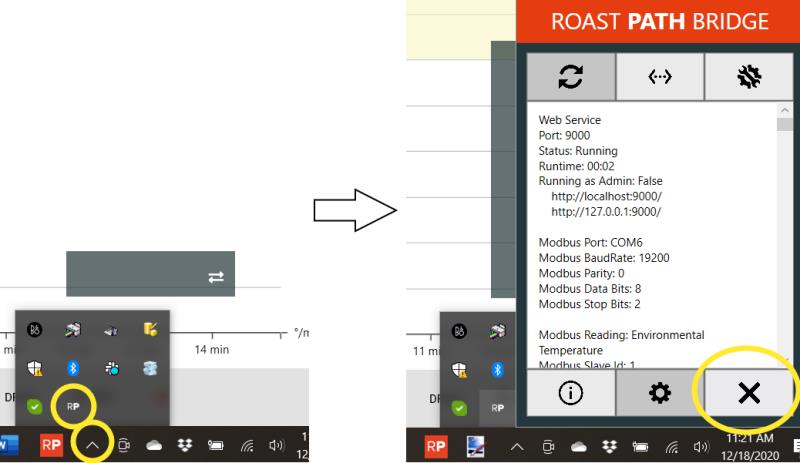The image size is (800, 463).
Task: Click the http://127.0.0.1:9000/ address
Action: (x=606, y=211)
